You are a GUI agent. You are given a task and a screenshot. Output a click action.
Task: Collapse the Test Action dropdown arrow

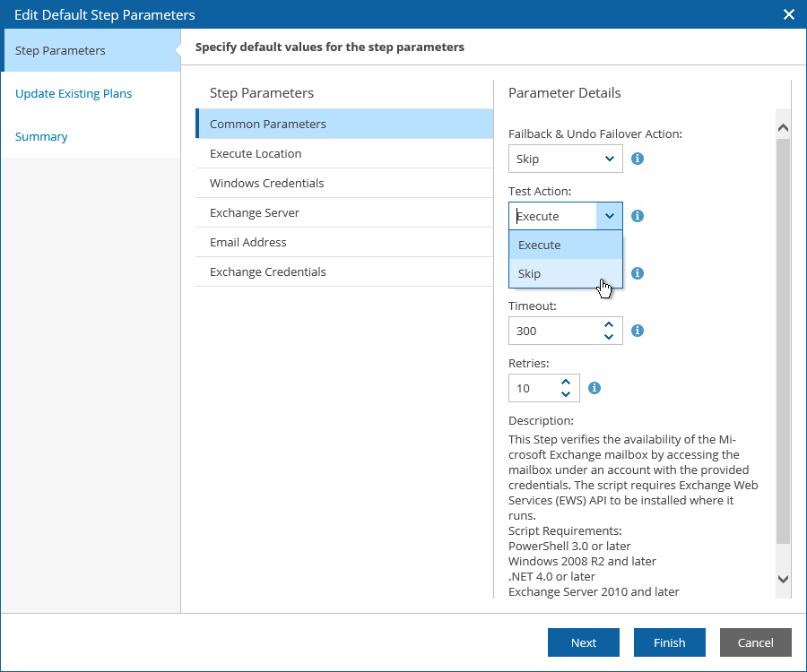[x=610, y=216]
